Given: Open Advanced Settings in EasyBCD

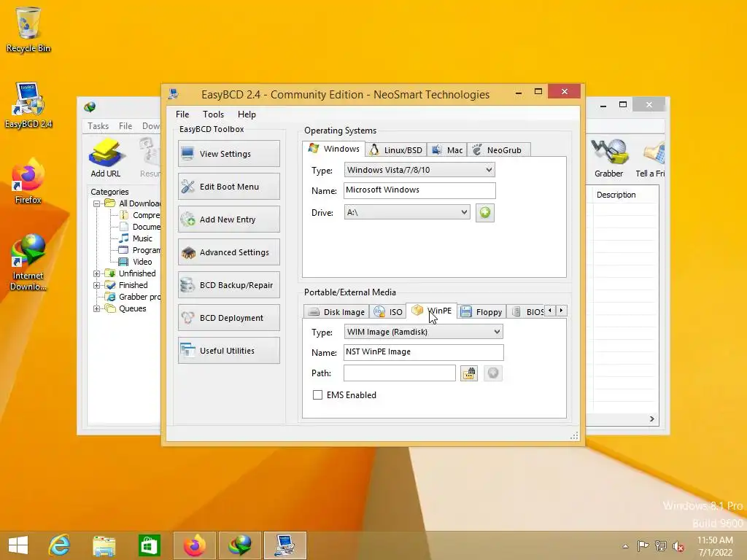Looking at the screenshot, I should pyautogui.click(x=228, y=252).
